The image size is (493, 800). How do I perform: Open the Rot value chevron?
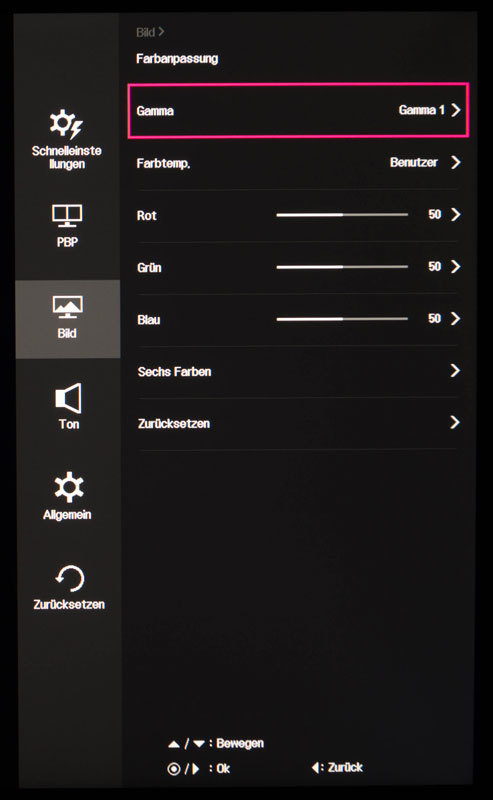pos(455,214)
